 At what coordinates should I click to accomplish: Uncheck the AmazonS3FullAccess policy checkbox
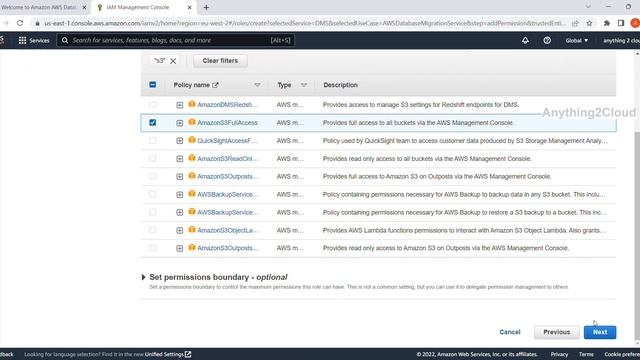tap(153, 122)
